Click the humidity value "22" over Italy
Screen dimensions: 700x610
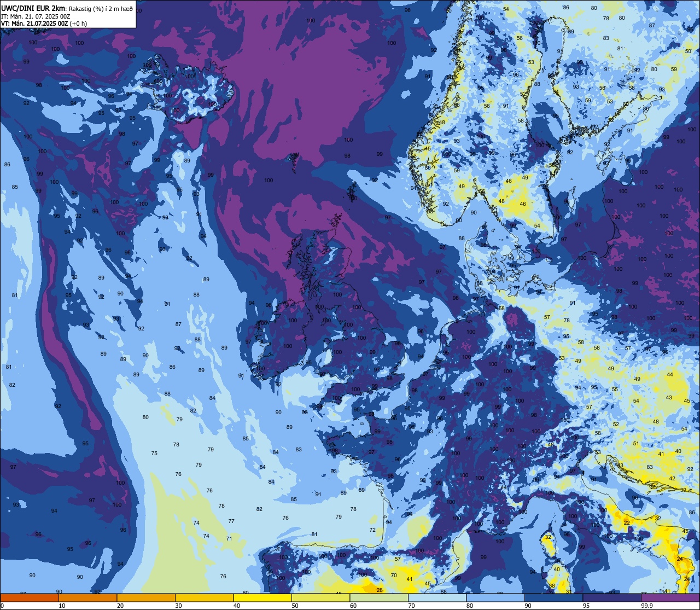tap(627, 523)
